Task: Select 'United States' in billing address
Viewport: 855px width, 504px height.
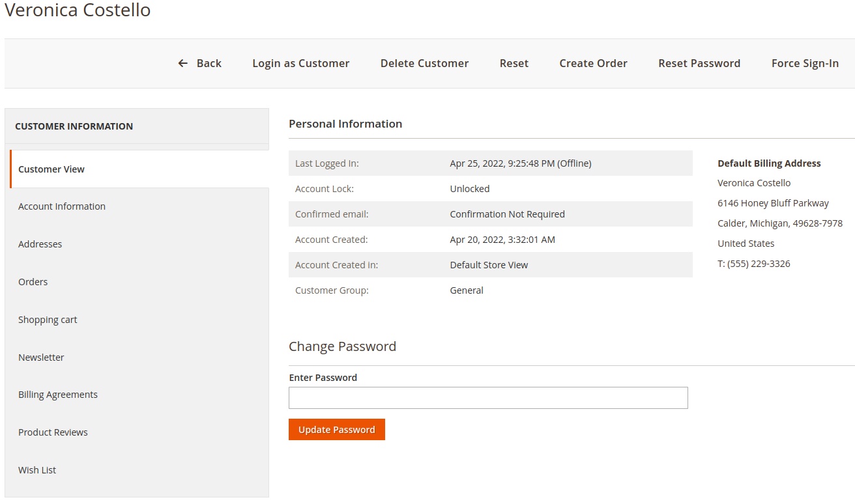Action: [x=746, y=244]
